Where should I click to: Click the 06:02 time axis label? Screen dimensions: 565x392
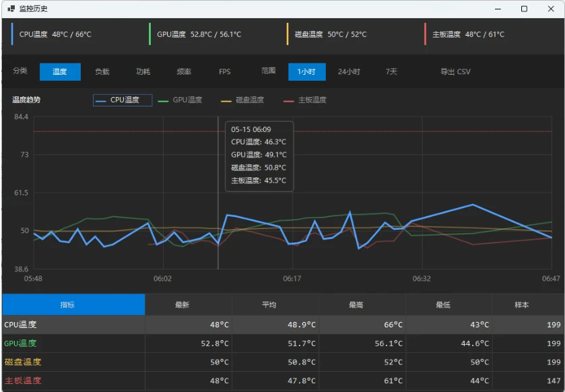pyautogui.click(x=162, y=278)
